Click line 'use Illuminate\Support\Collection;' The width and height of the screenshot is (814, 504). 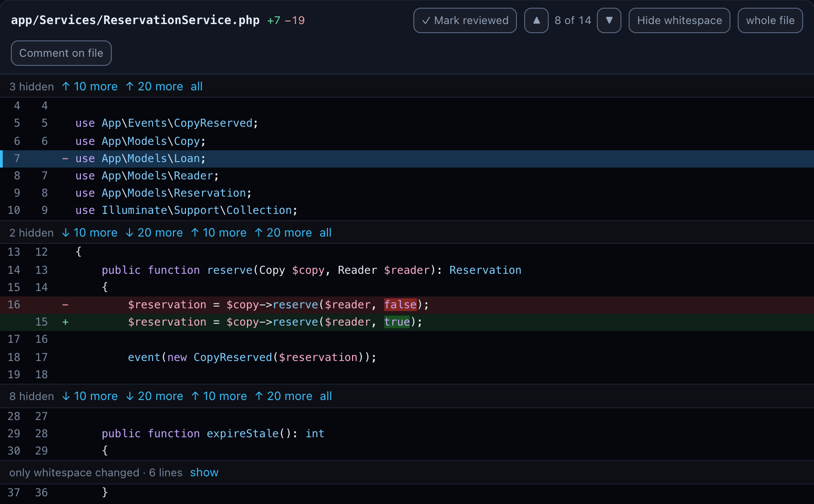point(407,210)
